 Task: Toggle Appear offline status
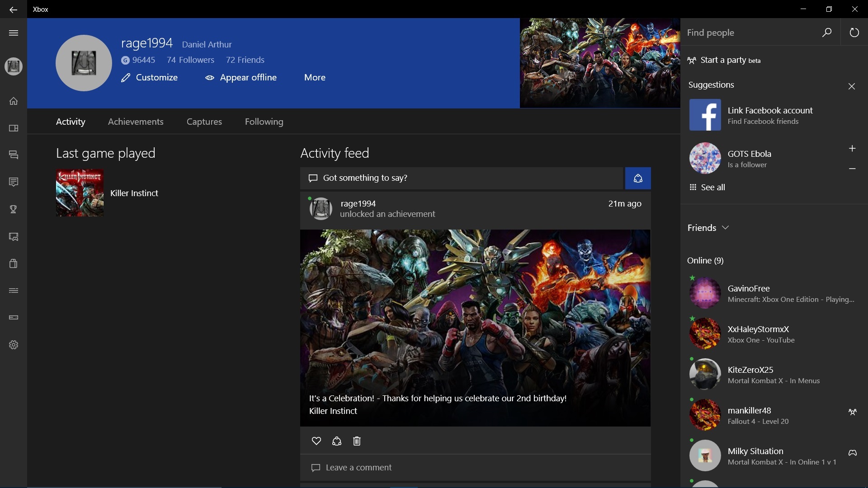click(x=241, y=77)
